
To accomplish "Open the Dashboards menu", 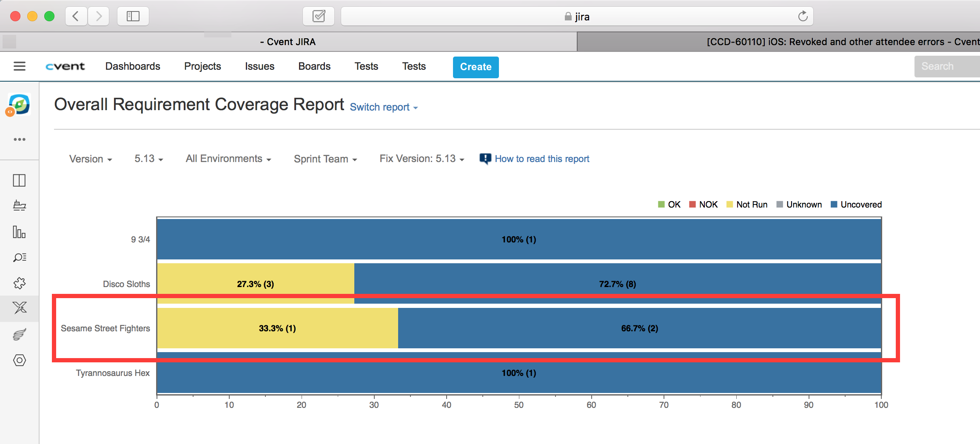I will pos(133,66).
